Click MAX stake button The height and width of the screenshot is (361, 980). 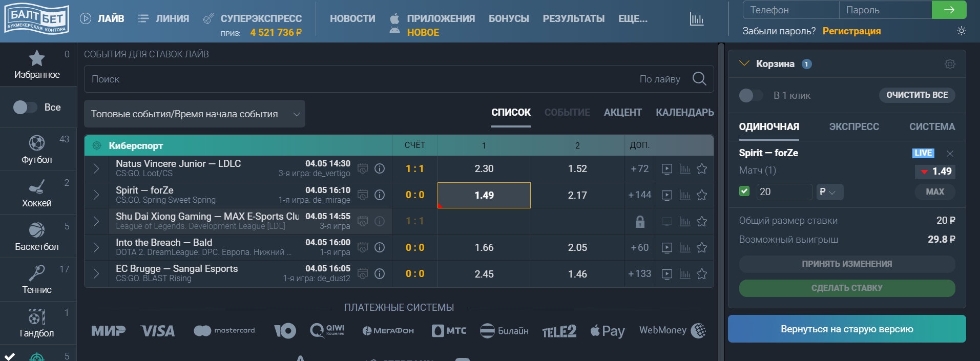935,192
